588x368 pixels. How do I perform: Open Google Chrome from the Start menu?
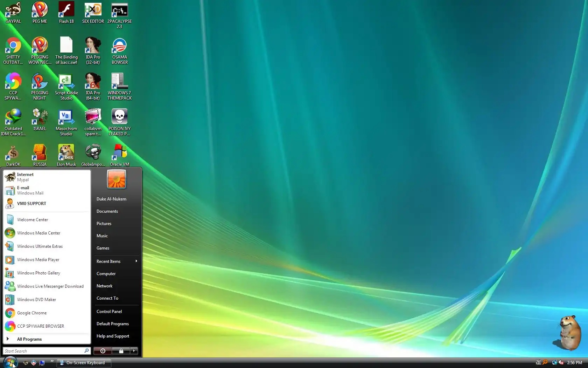(x=47, y=313)
